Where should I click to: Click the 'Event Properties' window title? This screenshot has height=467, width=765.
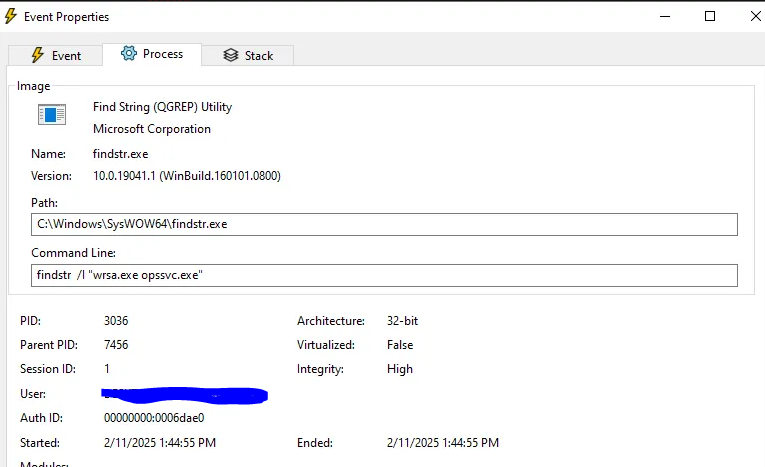click(66, 17)
